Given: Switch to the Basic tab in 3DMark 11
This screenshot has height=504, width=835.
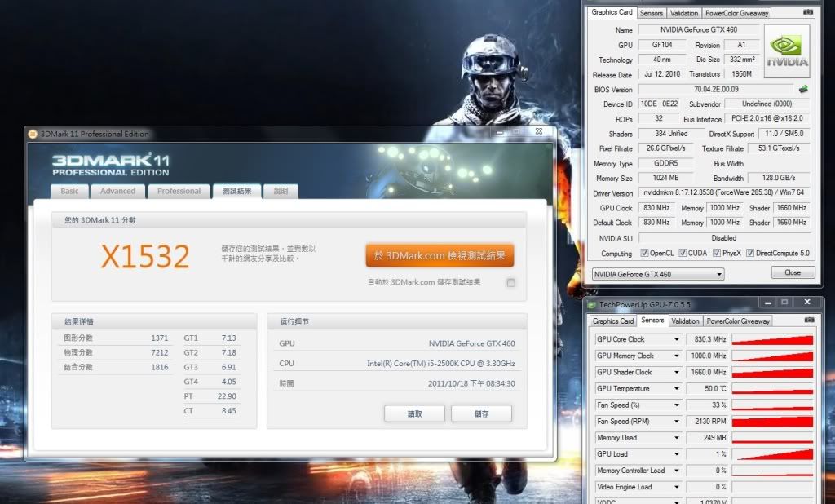Looking at the screenshot, I should click(70, 192).
